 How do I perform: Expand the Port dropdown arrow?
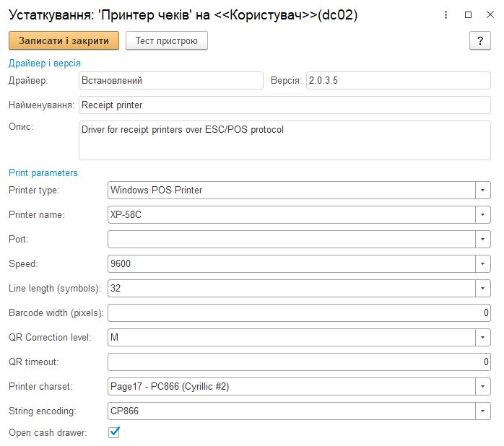click(x=483, y=239)
